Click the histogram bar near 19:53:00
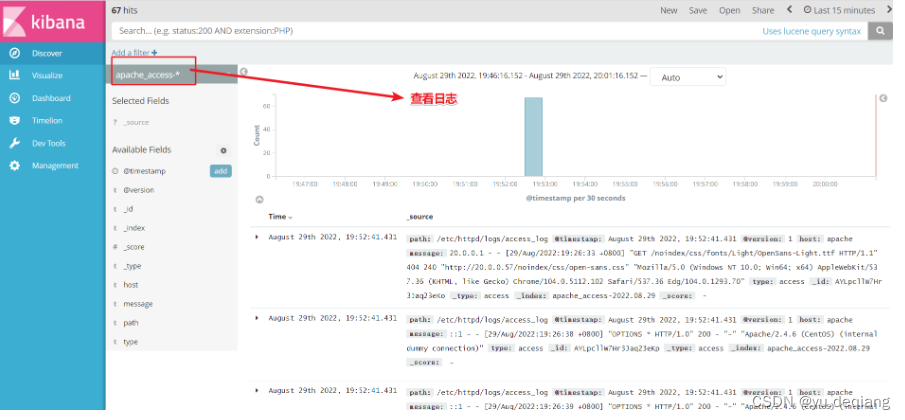This screenshot has height=420, width=905. click(533, 137)
